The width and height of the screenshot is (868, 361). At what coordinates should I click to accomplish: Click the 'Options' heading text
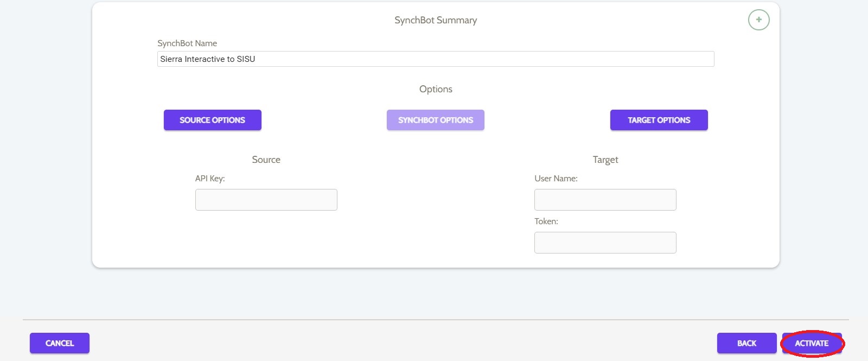436,89
